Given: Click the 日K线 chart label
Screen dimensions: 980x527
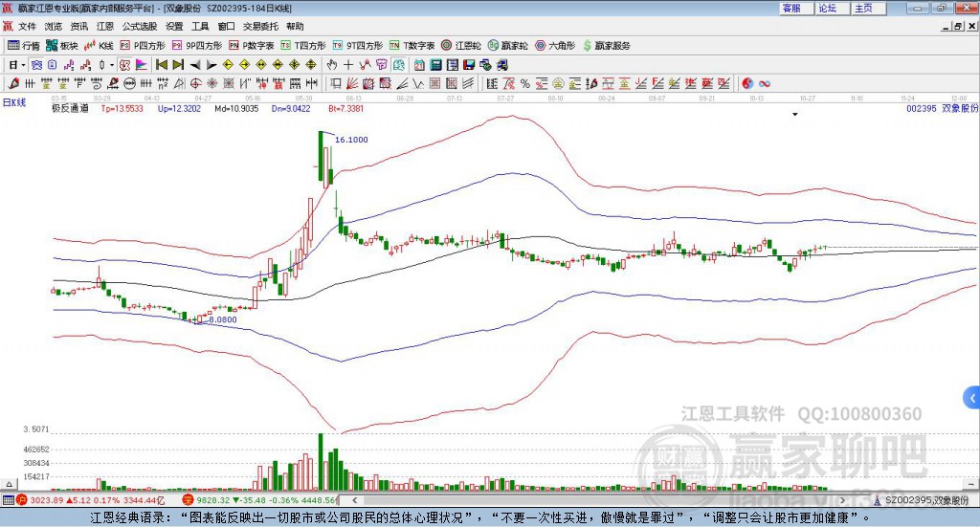Looking at the screenshot, I should (x=14, y=102).
